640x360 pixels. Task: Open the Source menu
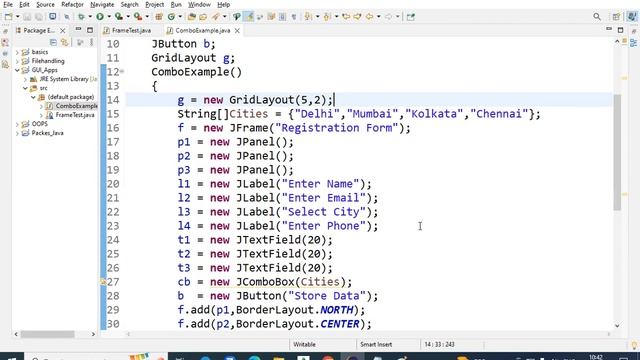[x=45, y=4]
